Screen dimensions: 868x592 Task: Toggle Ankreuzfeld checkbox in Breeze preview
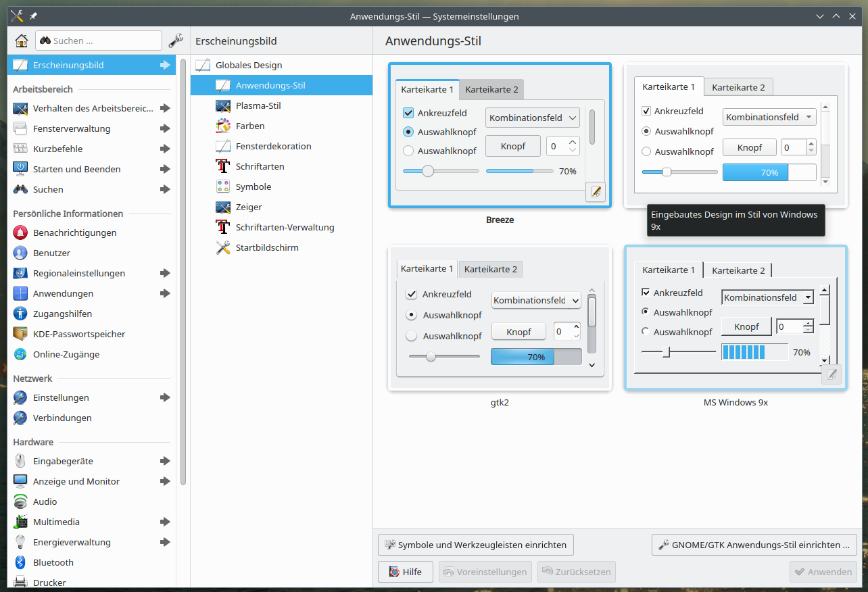[408, 114]
